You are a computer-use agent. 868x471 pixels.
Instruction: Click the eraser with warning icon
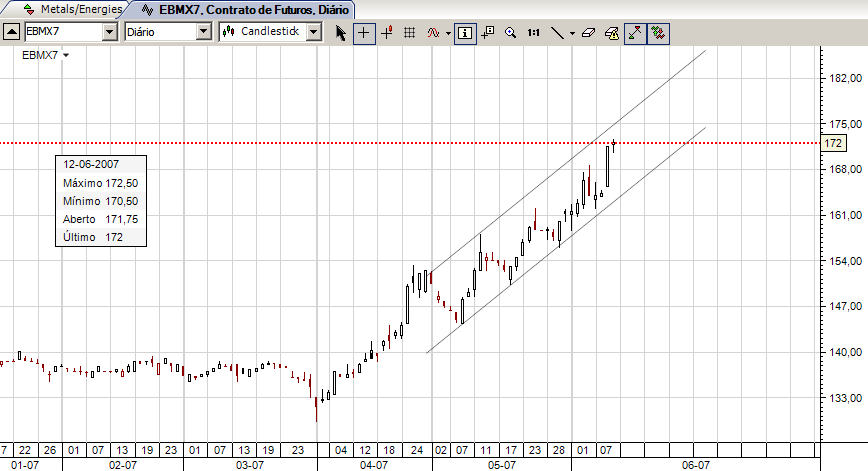pyautogui.click(x=612, y=33)
